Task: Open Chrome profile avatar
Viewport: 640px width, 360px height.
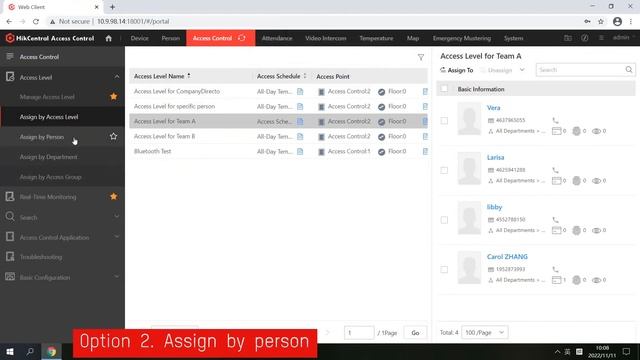Action: [x=617, y=22]
